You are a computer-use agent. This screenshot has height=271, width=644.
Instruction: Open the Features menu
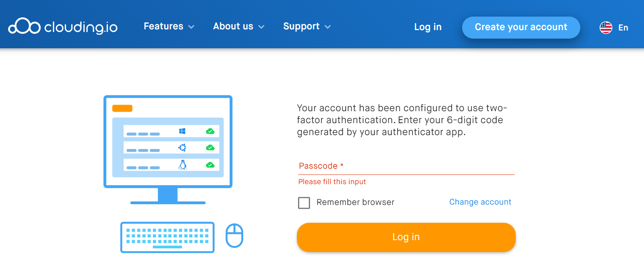point(164,26)
